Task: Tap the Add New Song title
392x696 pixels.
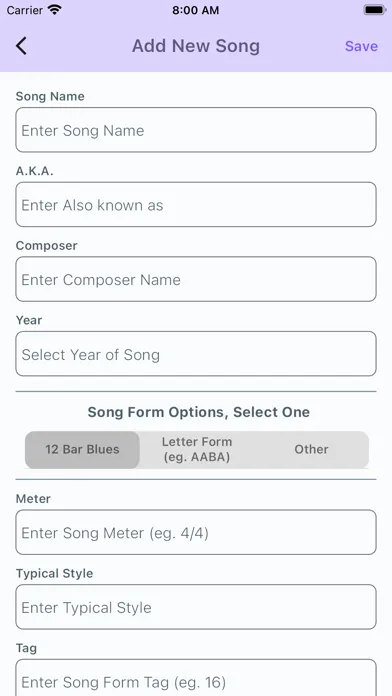Action: (x=196, y=46)
